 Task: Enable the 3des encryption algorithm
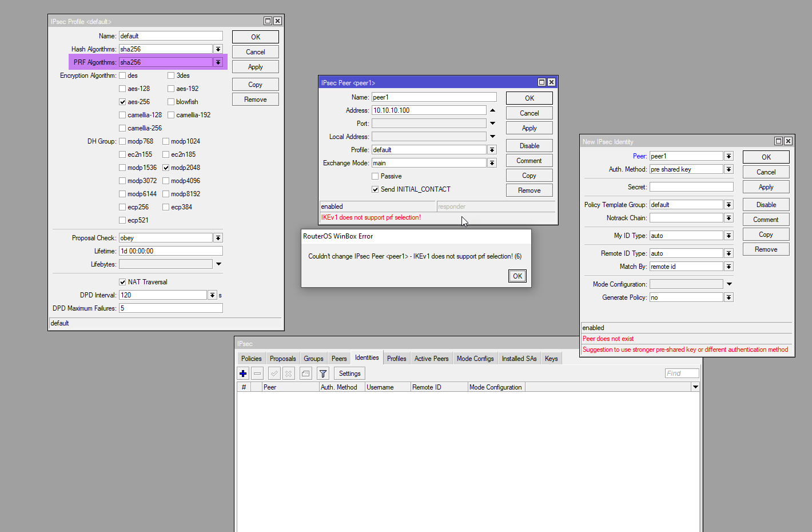click(171, 76)
